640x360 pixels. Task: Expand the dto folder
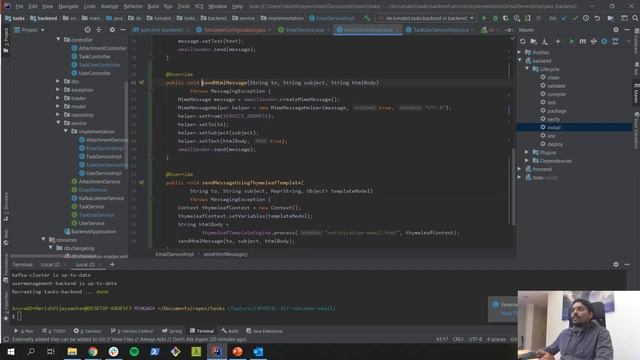[x=58, y=81]
